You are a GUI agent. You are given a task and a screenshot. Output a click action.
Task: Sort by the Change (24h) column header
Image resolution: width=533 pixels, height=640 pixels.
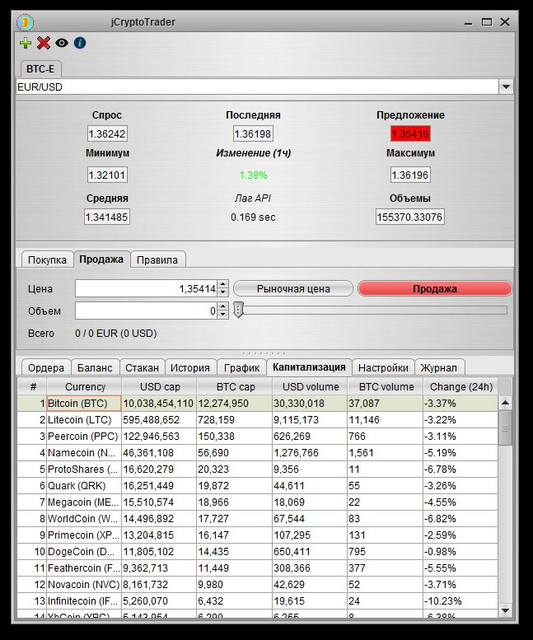tap(461, 387)
